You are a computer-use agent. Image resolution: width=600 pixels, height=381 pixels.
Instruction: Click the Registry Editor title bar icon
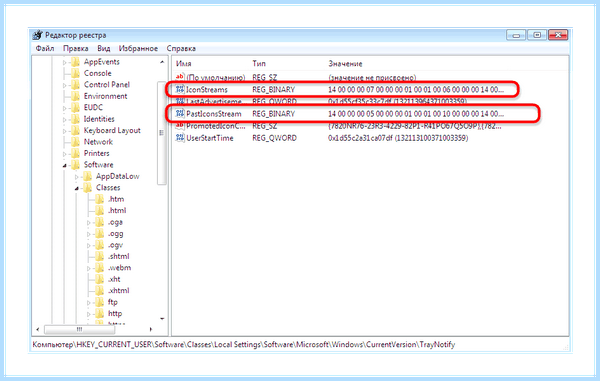38,35
